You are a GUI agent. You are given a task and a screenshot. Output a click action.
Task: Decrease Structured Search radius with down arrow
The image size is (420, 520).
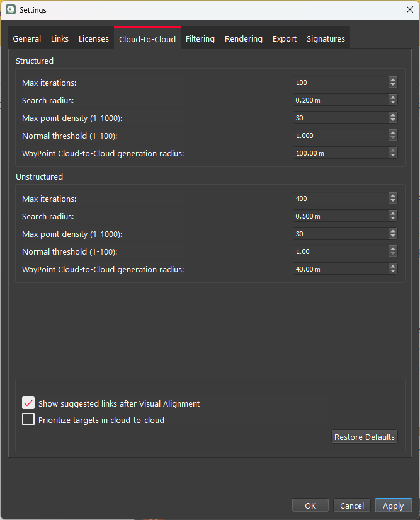point(393,102)
